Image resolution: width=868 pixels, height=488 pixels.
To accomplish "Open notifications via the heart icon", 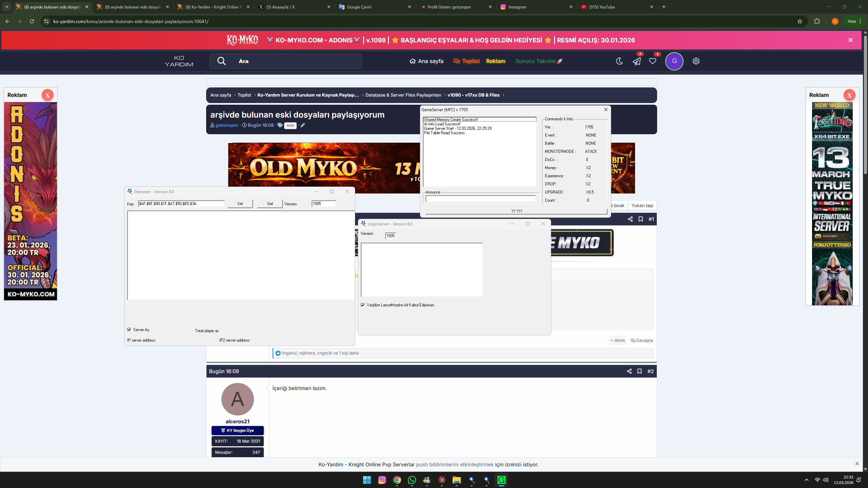I will click(653, 61).
